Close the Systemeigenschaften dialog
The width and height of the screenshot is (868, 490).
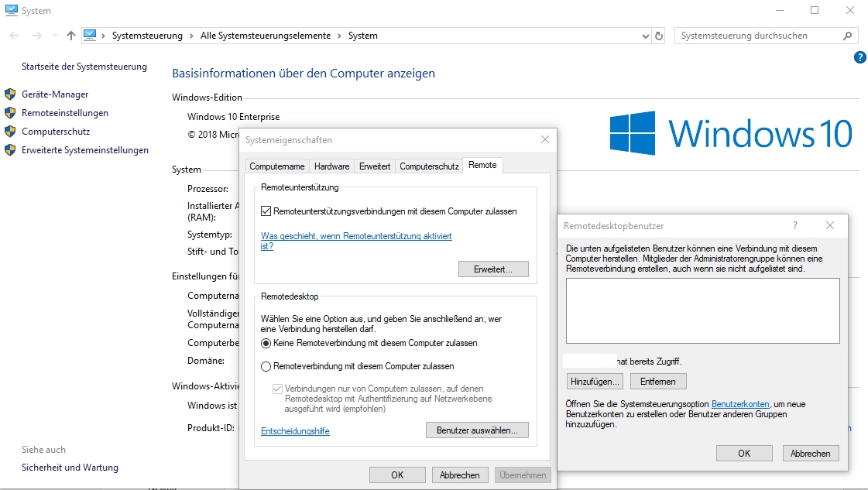click(544, 139)
